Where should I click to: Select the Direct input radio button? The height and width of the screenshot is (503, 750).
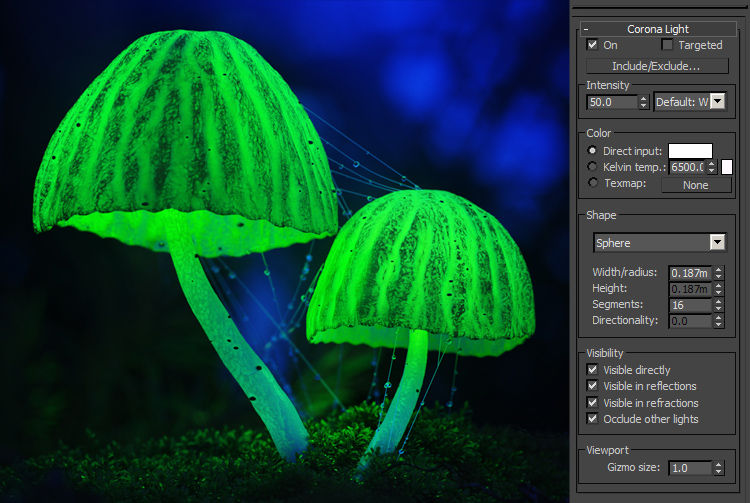pyautogui.click(x=592, y=151)
